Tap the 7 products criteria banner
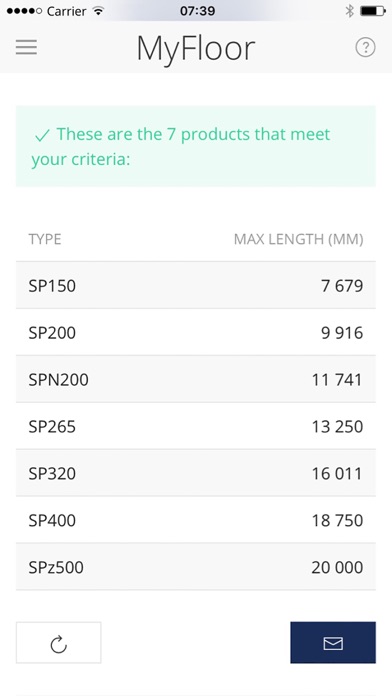Image resolution: width=392 pixels, height=696 pixels. coord(196,146)
